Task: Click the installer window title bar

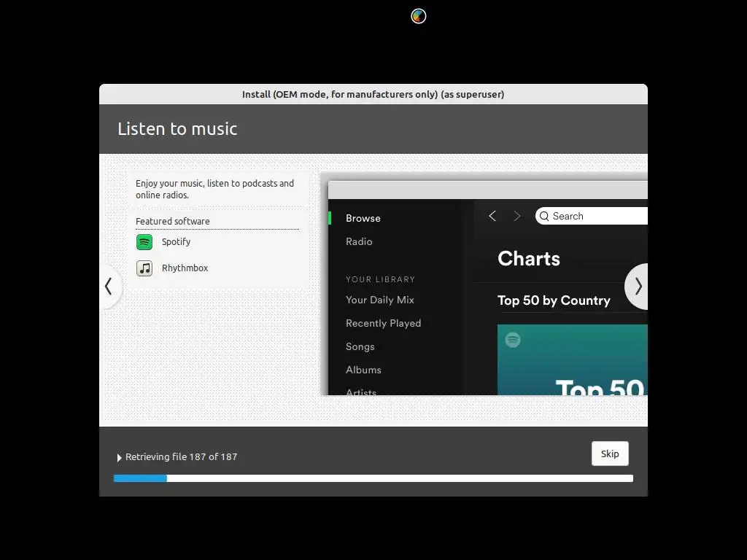Action: click(x=373, y=94)
